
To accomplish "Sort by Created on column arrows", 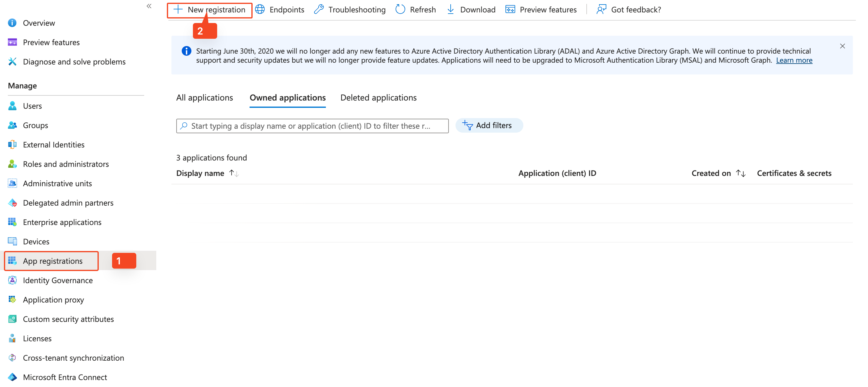I will (x=740, y=174).
